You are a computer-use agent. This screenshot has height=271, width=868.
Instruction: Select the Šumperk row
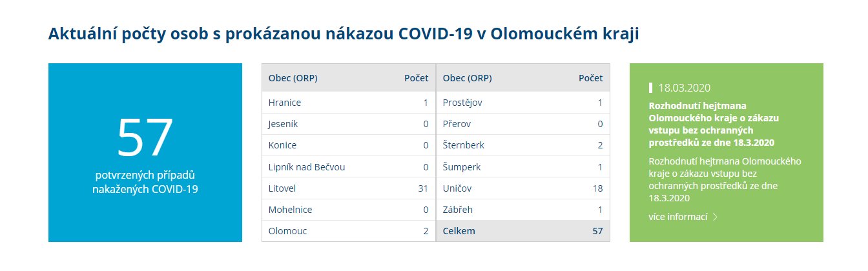(x=523, y=167)
